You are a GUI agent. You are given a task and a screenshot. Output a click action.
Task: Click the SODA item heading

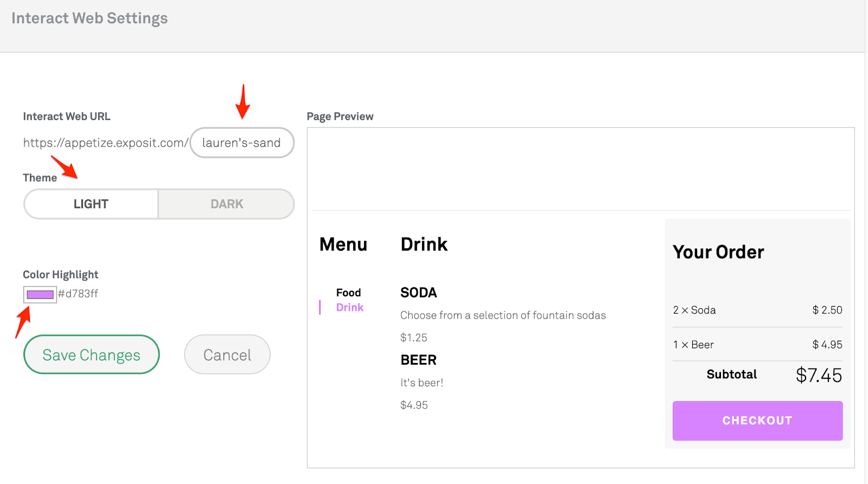pyautogui.click(x=418, y=292)
